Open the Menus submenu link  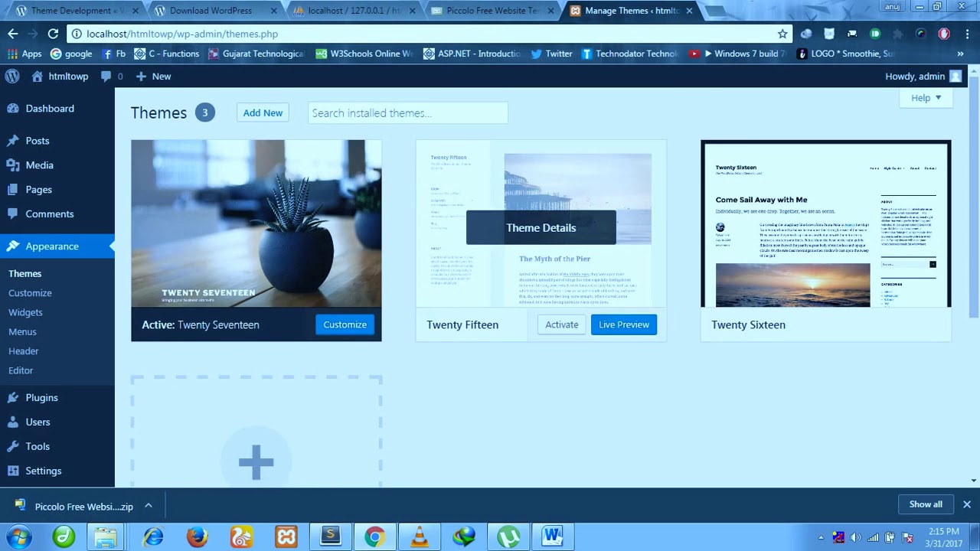coord(22,331)
